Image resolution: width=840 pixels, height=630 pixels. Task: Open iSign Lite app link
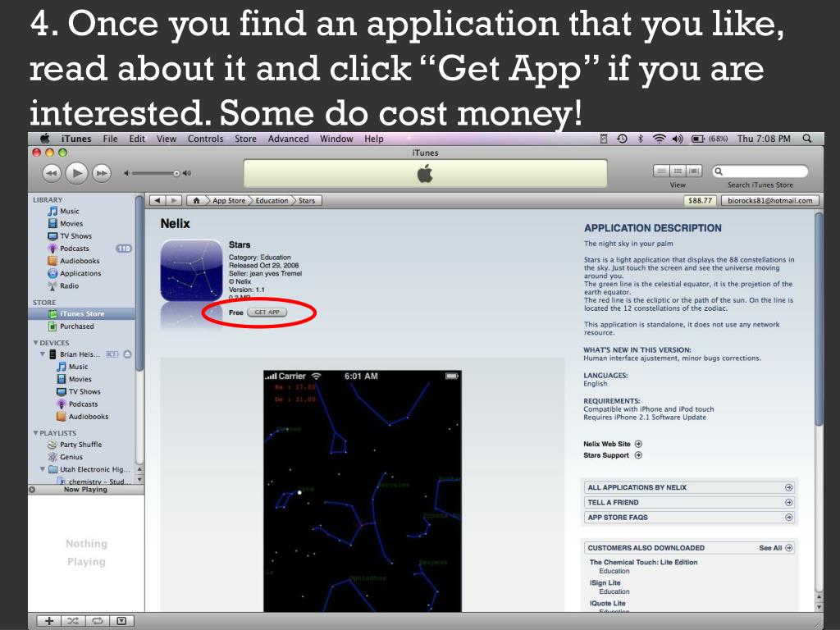point(605,583)
